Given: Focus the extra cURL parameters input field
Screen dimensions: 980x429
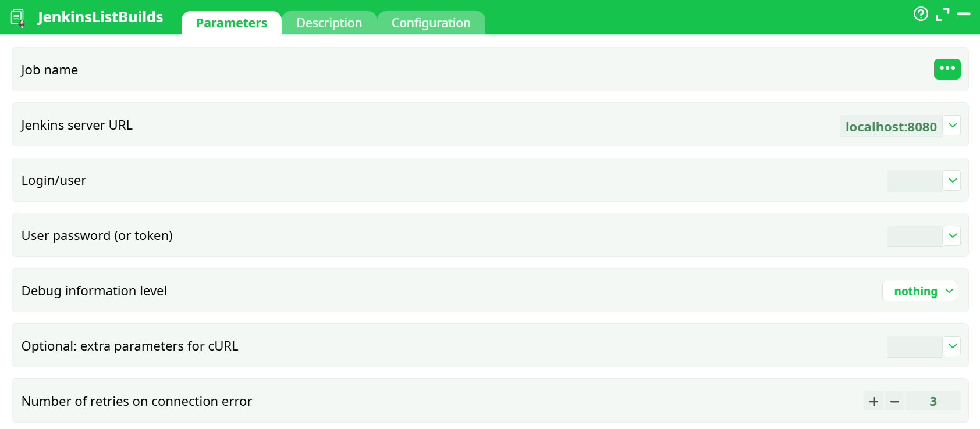Looking at the screenshot, I should pos(915,347).
